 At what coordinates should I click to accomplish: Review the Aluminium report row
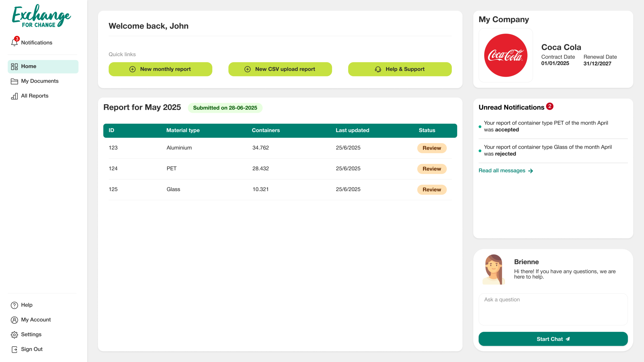pos(432,148)
